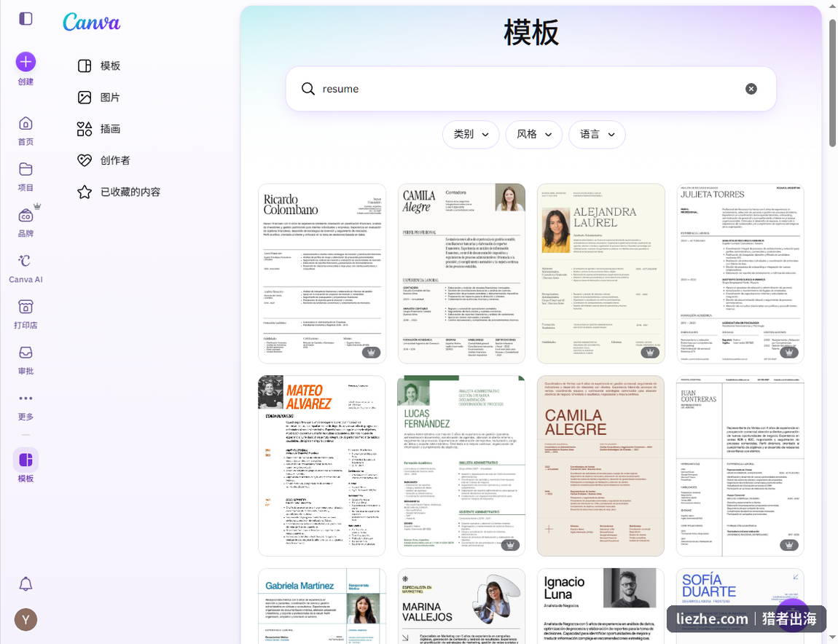Click the Canva logo

[x=91, y=22]
